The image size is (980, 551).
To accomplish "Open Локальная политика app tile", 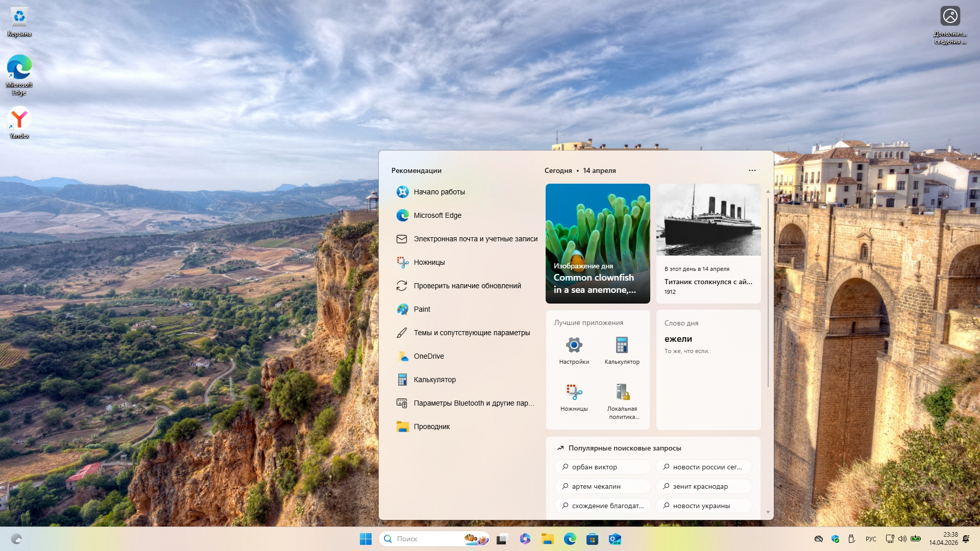I will [x=622, y=401].
